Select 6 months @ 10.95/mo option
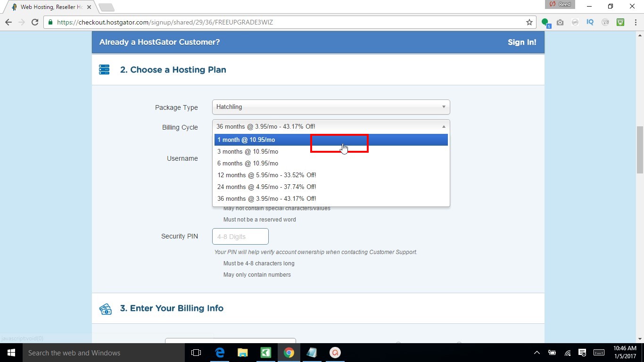Viewport: 644px width, 362px height. click(x=331, y=163)
